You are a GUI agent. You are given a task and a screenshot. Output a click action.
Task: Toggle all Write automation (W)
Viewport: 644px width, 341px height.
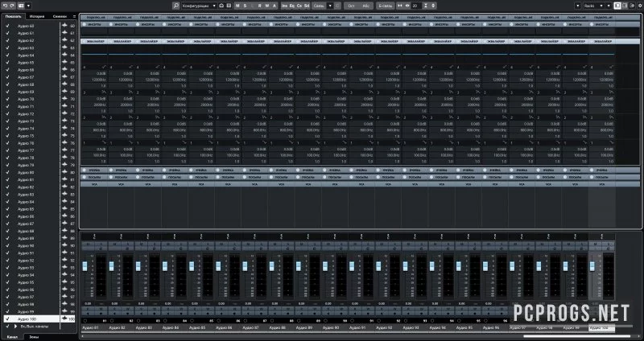coord(267,6)
